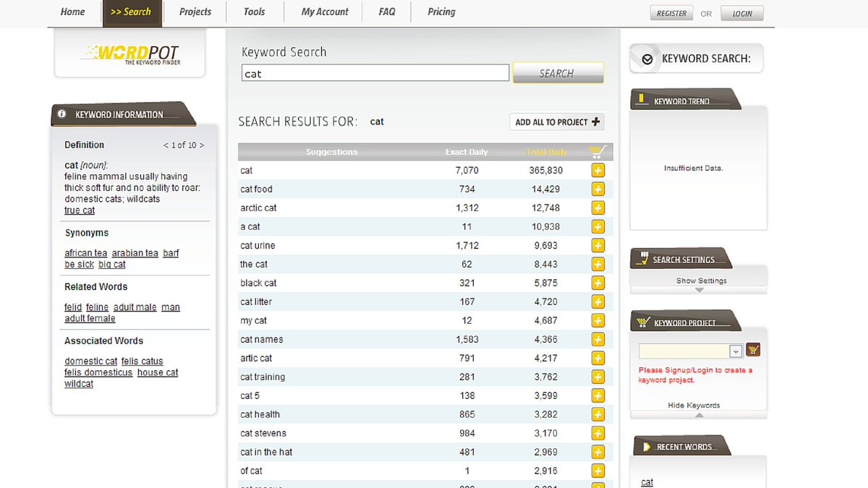Click the cart icon beside the project name field

tap(752, 349)
